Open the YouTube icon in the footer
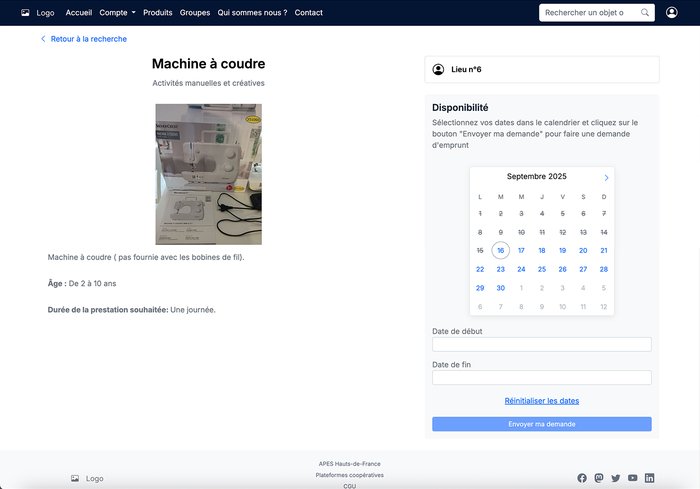 pos(633,478)
